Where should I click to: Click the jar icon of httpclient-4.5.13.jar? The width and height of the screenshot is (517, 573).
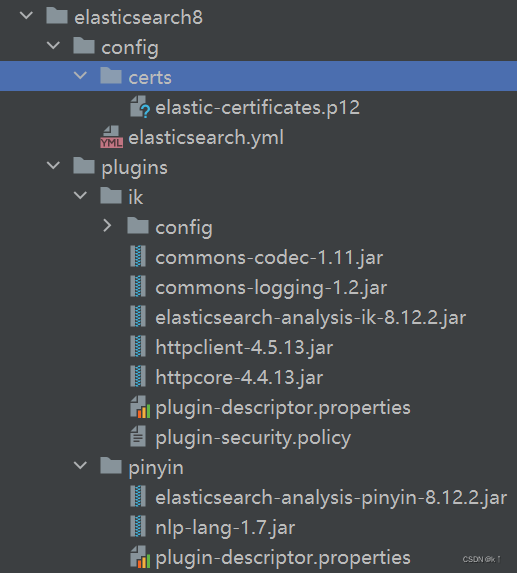click(138, 347)
